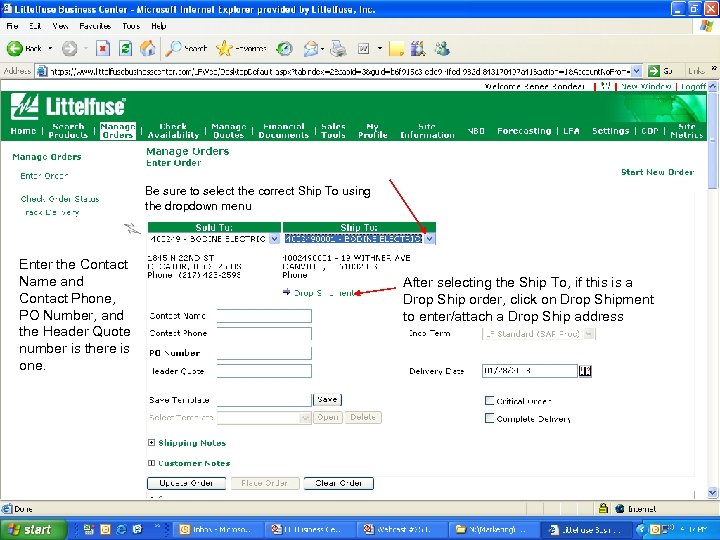Click the Windows Start button

point(32,529)
